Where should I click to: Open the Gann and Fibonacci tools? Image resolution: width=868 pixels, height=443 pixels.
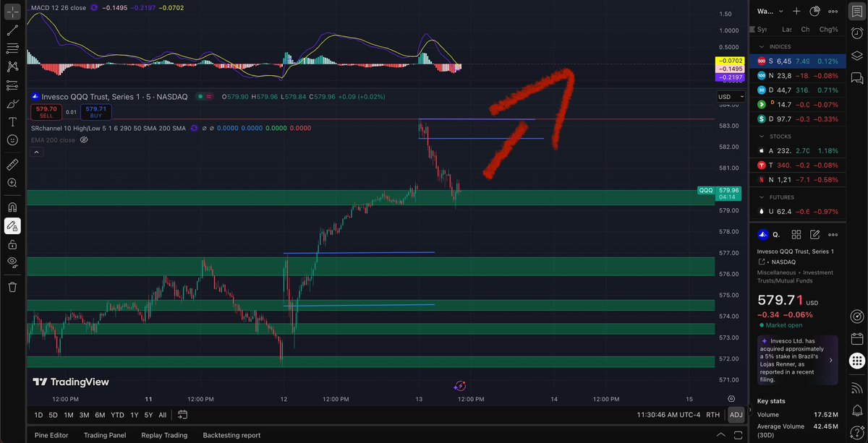click(x=12, y=48)
